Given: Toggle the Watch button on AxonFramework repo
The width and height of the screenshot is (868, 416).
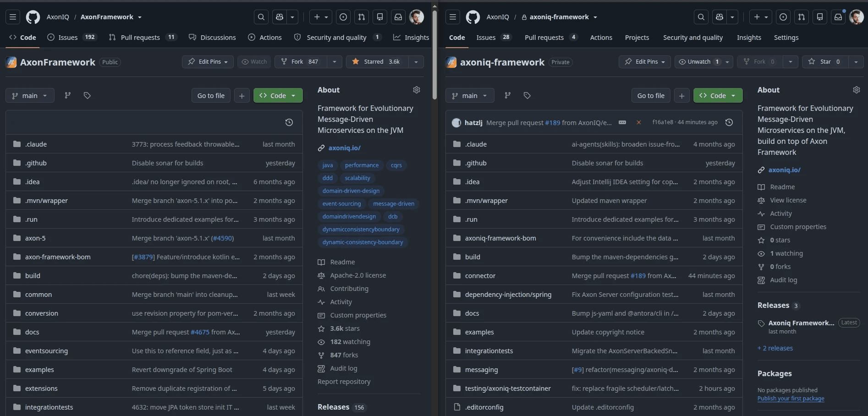Looking at the screenshot, I should click(x=254, y=62).
